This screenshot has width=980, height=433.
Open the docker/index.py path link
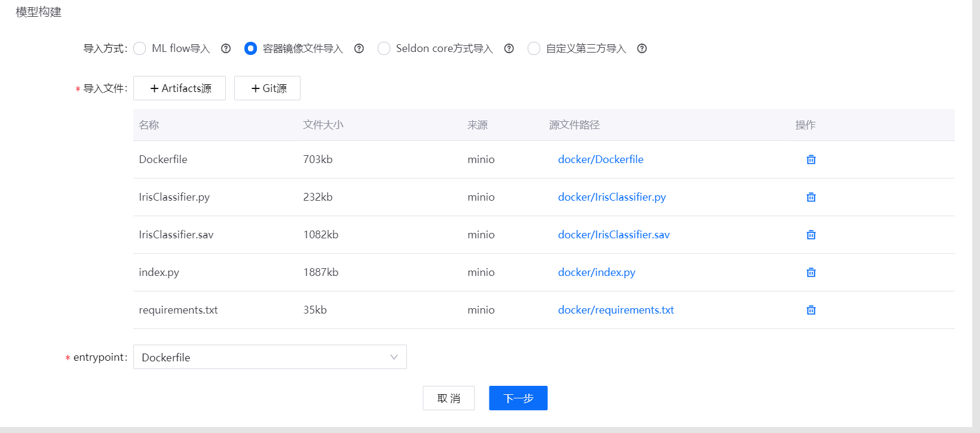point(596,272)
